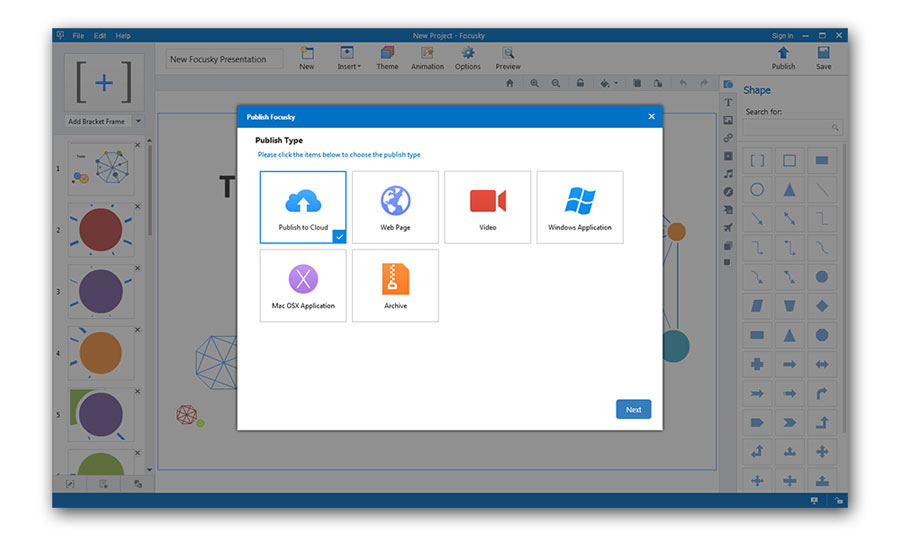Click the large bracket frame add button
900x543 pixels.
104,83
